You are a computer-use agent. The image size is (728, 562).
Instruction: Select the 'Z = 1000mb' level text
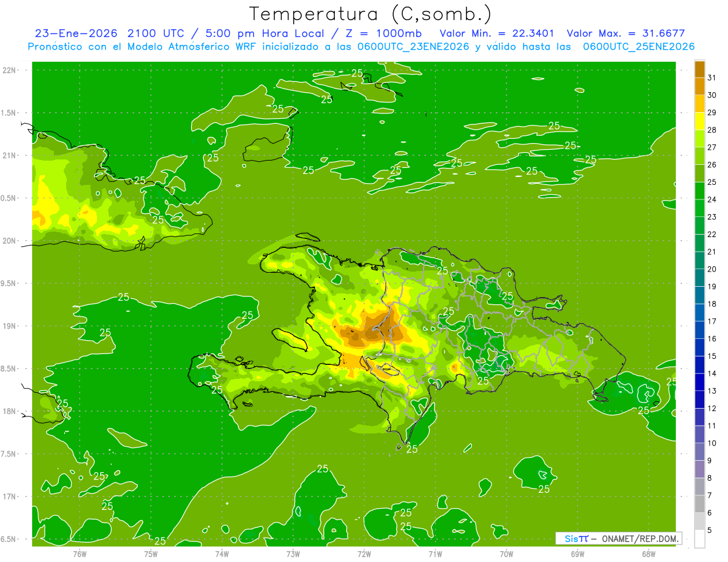coord(383,33)
